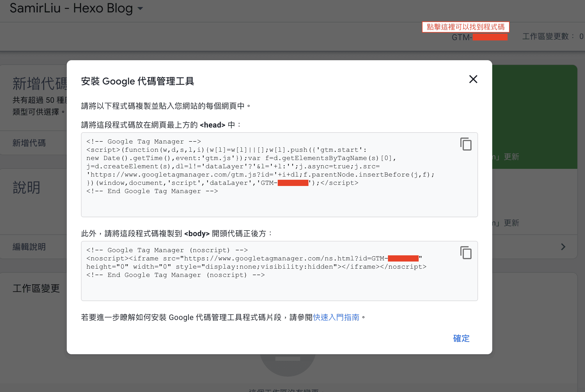Image resolution: width=585 pixels, height=392 pixels.
Task: Open the 快速入門指南 quick start link
Action: tap(336, 317)
